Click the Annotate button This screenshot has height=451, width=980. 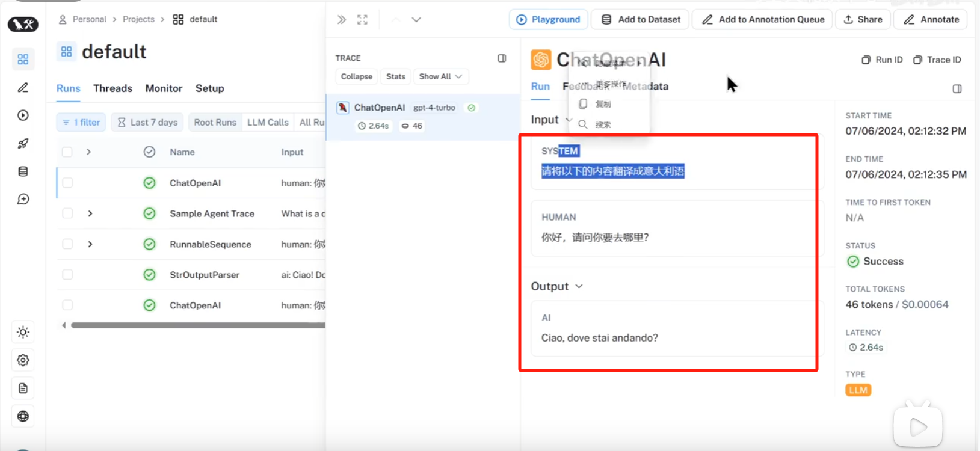coord(931,19)
